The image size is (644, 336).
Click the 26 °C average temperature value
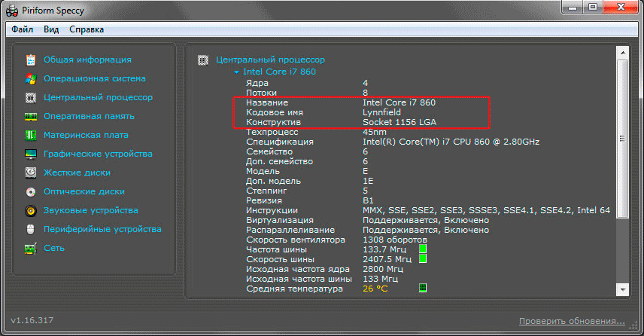pos(375,289)
